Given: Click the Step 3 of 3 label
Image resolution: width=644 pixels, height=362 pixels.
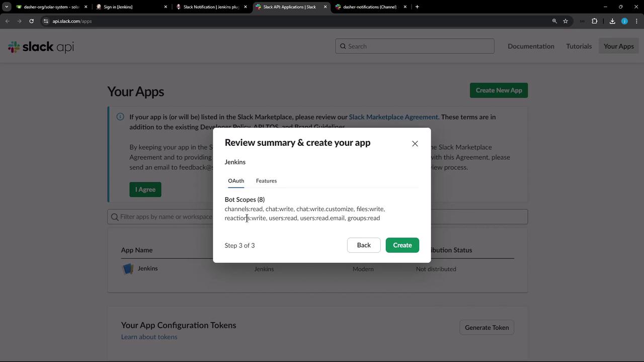Looking at the screenshot, I should (239, 245).
